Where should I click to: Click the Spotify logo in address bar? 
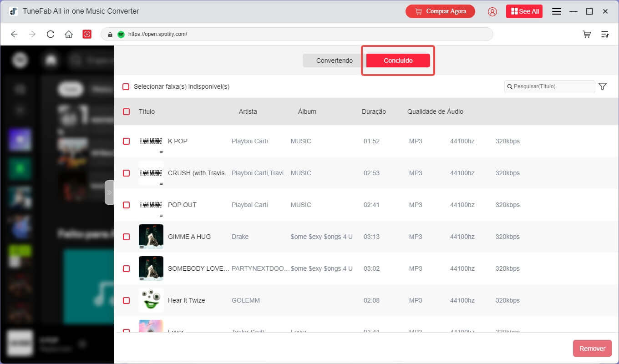(x=121, y=34)
